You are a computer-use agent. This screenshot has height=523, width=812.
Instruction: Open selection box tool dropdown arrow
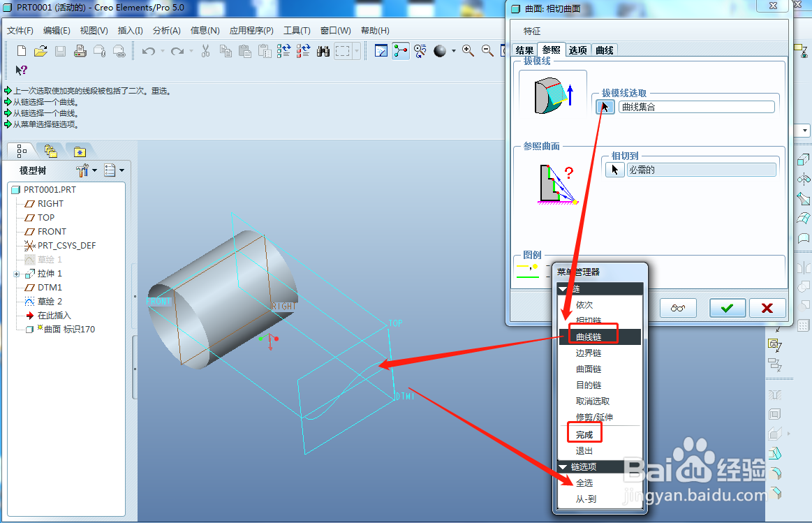[x=356, y=51]
